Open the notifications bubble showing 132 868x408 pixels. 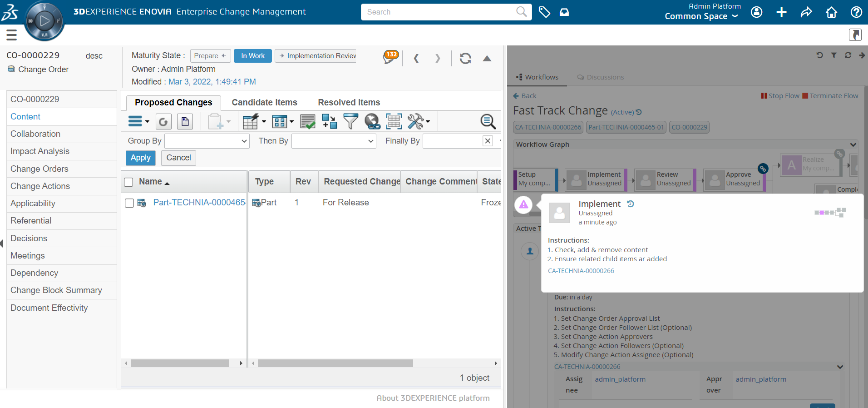pyautogui.click(x=390, y=57)
